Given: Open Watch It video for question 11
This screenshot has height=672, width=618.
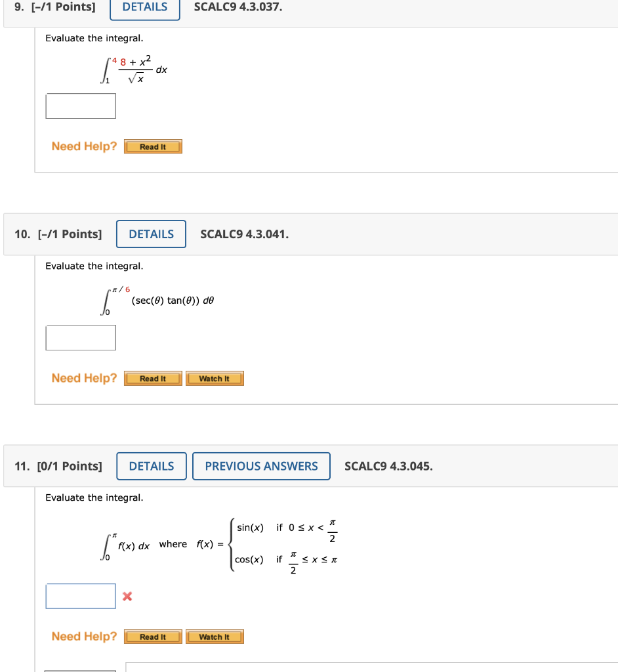Looking at the screenshot, I should [x=215, y=637].
